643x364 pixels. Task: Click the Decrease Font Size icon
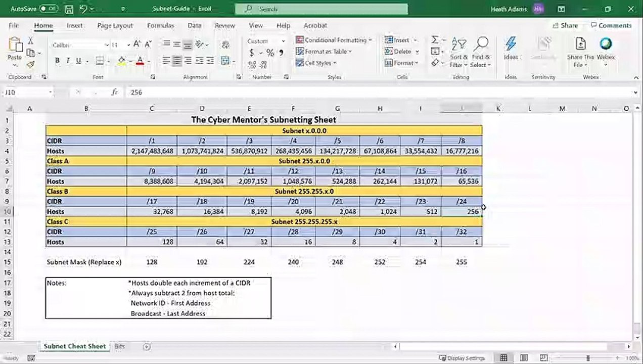147,44
